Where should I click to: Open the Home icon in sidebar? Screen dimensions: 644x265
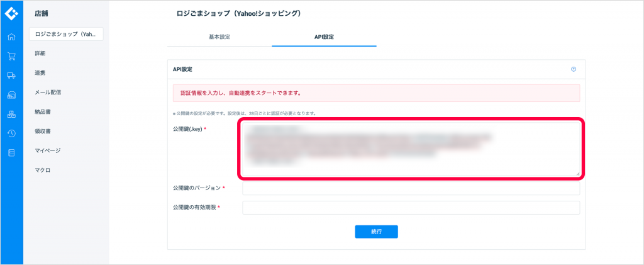click(11, 37)
